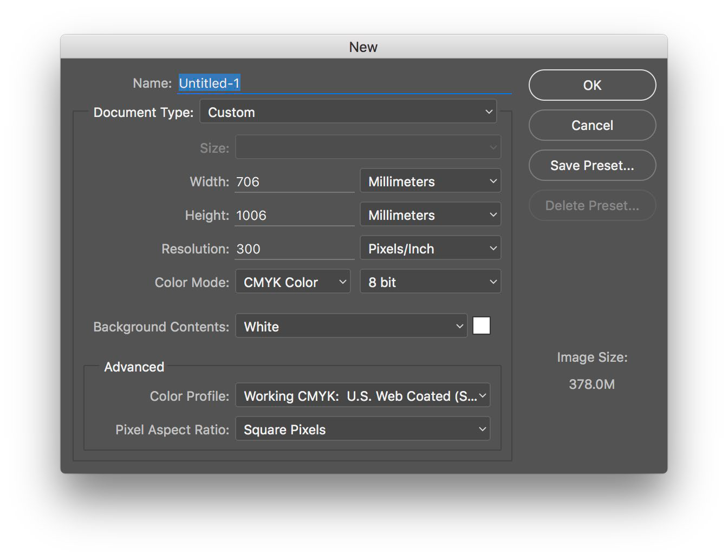The image size is (728, 560).
Task: Open the Pixels/Inch resolution units dropdown
Action: [x=430, y=249]
